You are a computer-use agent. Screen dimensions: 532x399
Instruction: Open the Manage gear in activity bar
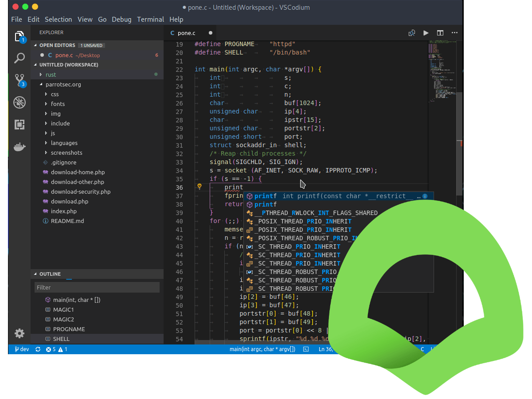[20, 333]
